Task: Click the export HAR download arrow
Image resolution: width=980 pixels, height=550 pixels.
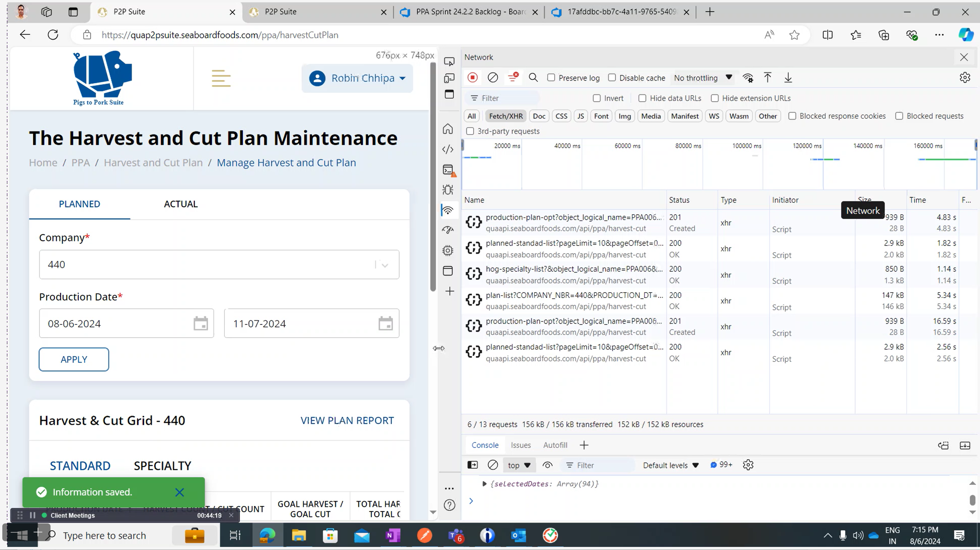Action: [x=788, y=77]
